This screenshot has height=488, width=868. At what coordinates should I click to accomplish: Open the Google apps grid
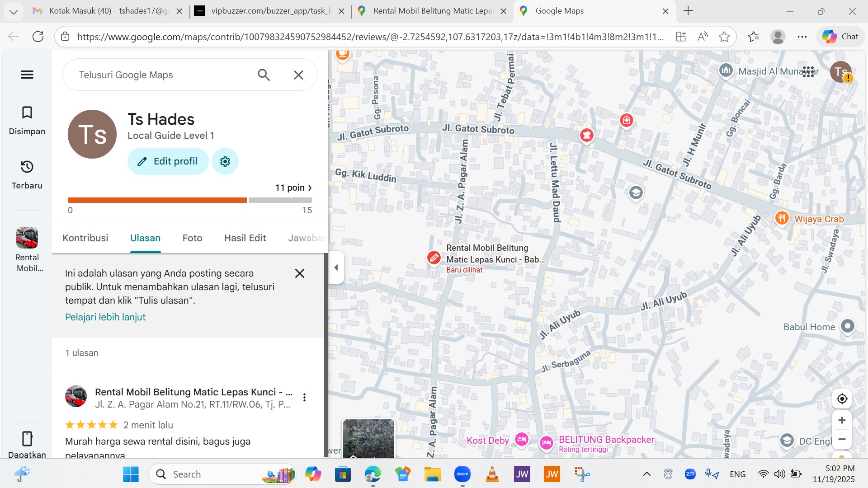point(808,72)
